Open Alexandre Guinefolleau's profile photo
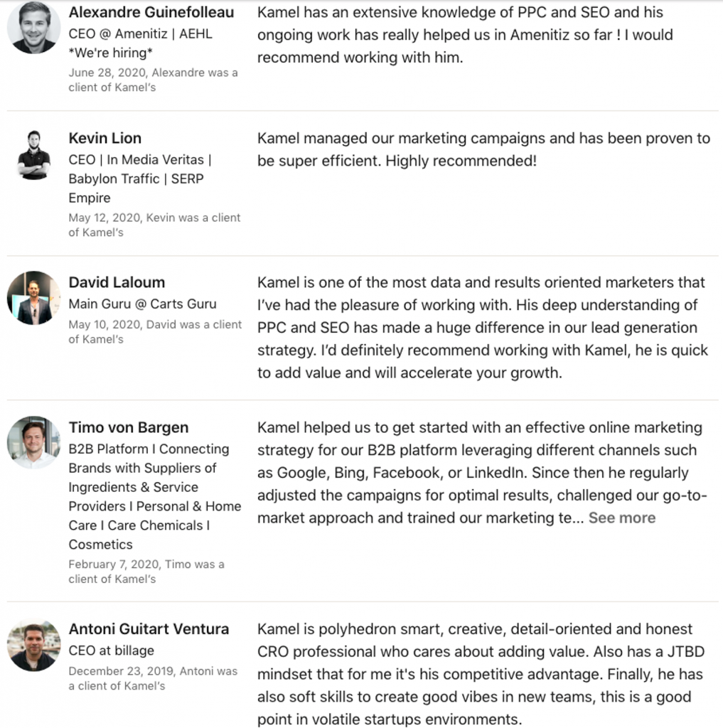 tap(33, 27)
